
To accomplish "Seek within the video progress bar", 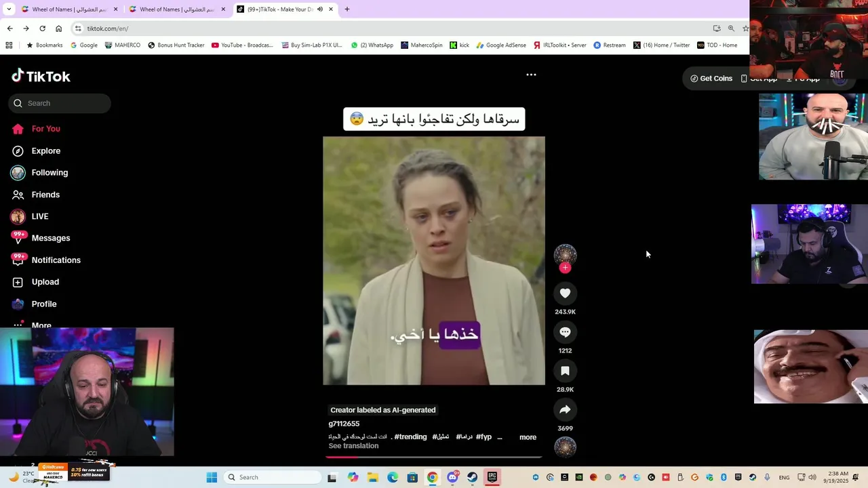I will pyautogui.click(x=434, y=457).
